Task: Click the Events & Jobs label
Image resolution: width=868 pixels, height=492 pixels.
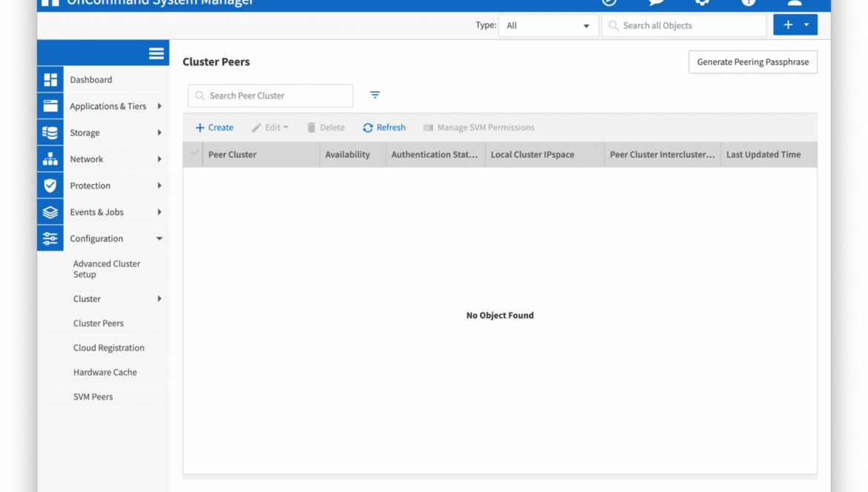Action: click(97, 212)
